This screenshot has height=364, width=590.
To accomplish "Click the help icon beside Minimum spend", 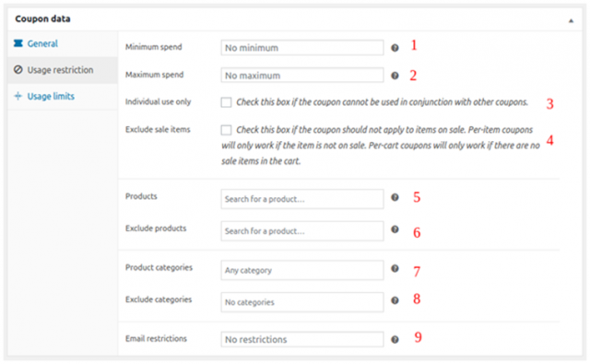I will coord(395,48).
